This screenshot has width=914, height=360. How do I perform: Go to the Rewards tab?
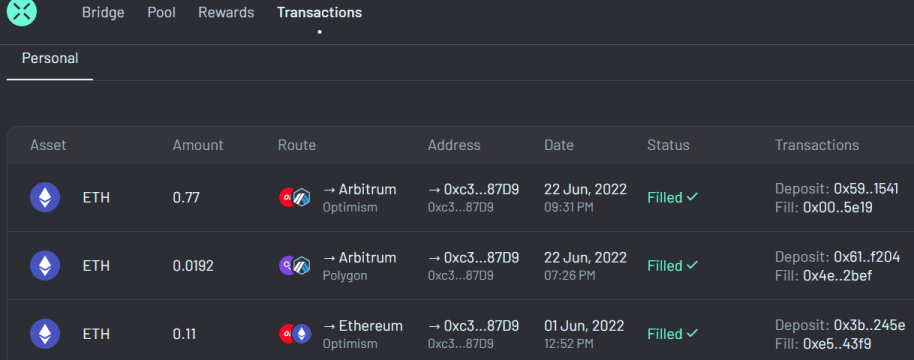click(226, 12)
